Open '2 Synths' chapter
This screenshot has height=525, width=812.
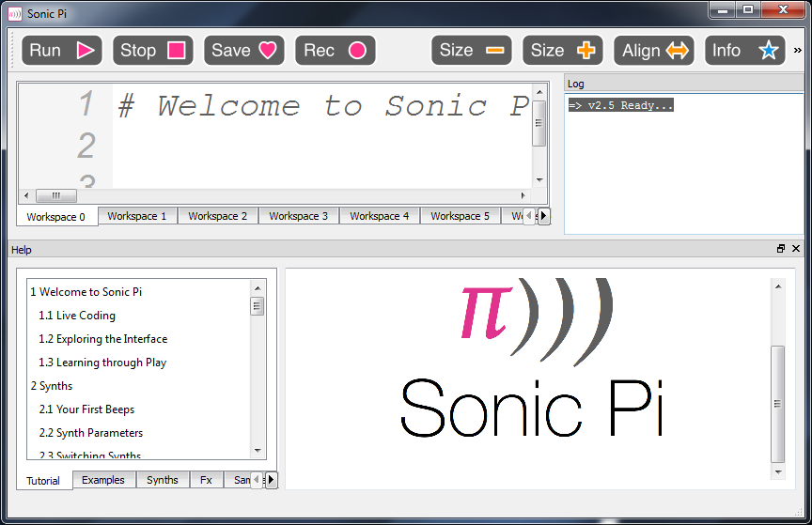pyautogui.click(x=52, y=386)
